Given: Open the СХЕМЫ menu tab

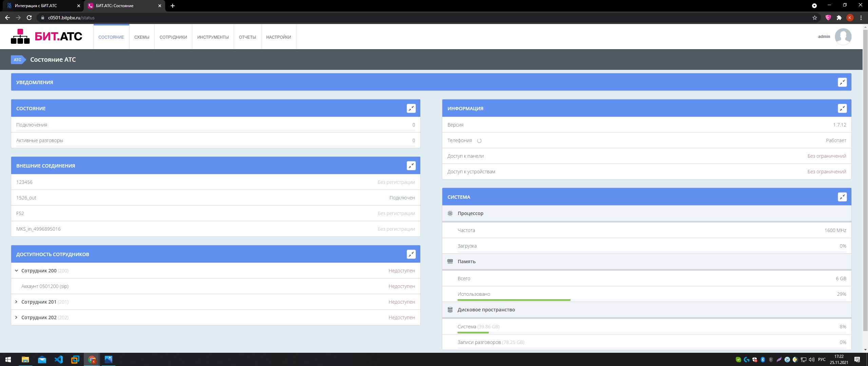Looking at the screenshot, I should pyautogui.click(x=142, y=37).
